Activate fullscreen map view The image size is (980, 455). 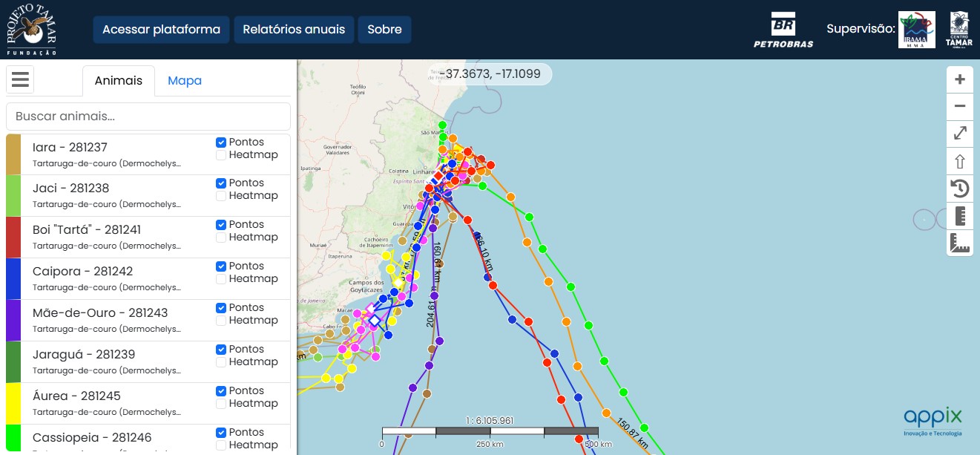pyautogui.click(x=959, y=134)
